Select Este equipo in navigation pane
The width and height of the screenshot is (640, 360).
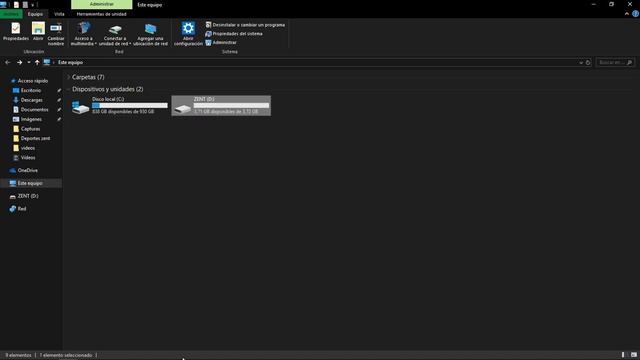coord(31,183)
